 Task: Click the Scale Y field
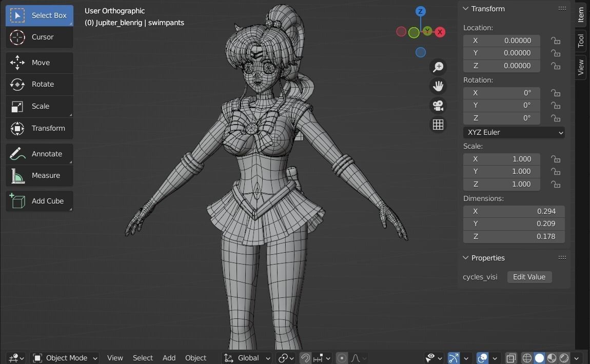502,171
